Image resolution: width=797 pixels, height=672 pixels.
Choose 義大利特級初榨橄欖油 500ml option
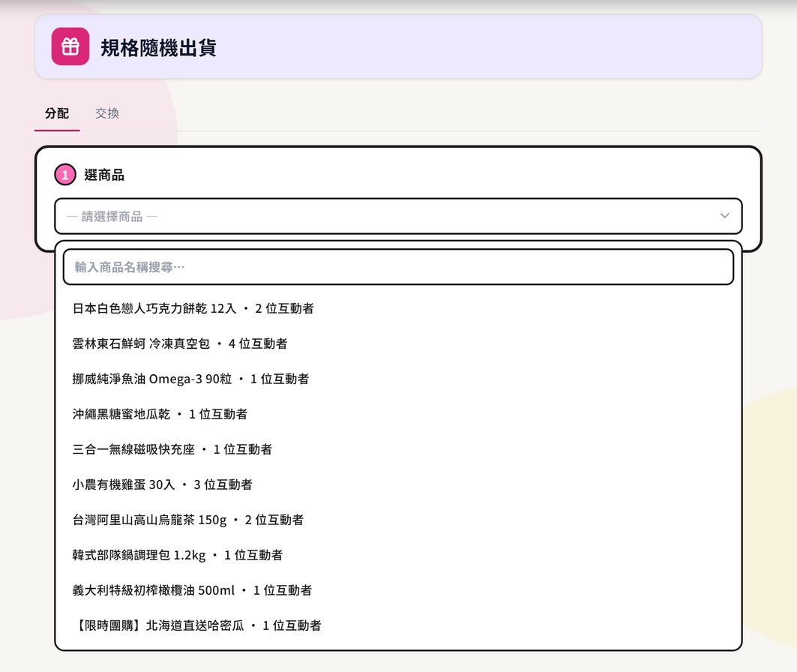point(398,591)
